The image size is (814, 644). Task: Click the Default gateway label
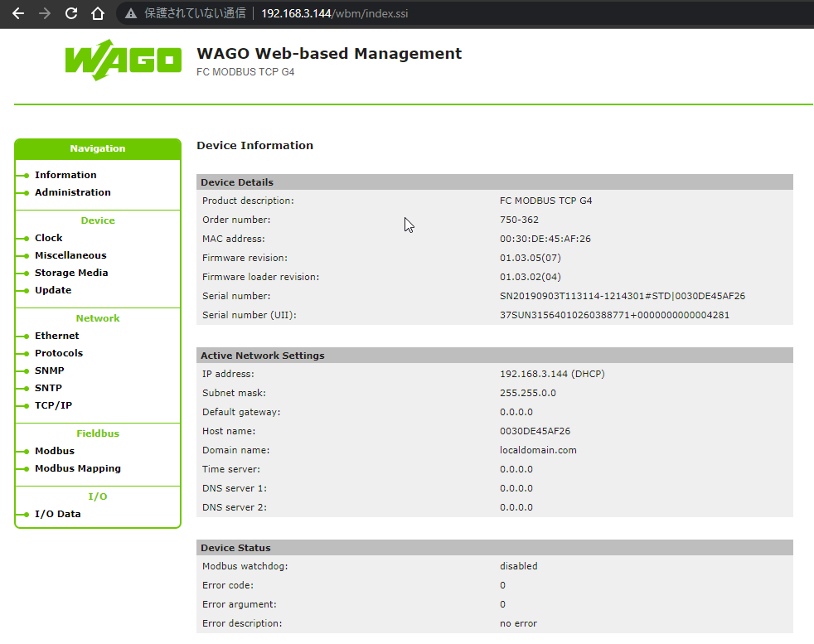pos(241,412)
